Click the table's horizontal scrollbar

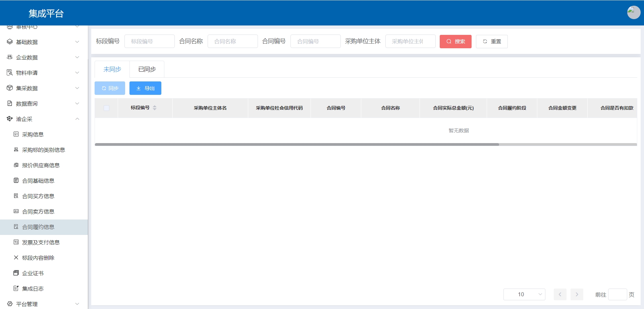[x=297, y=144]
